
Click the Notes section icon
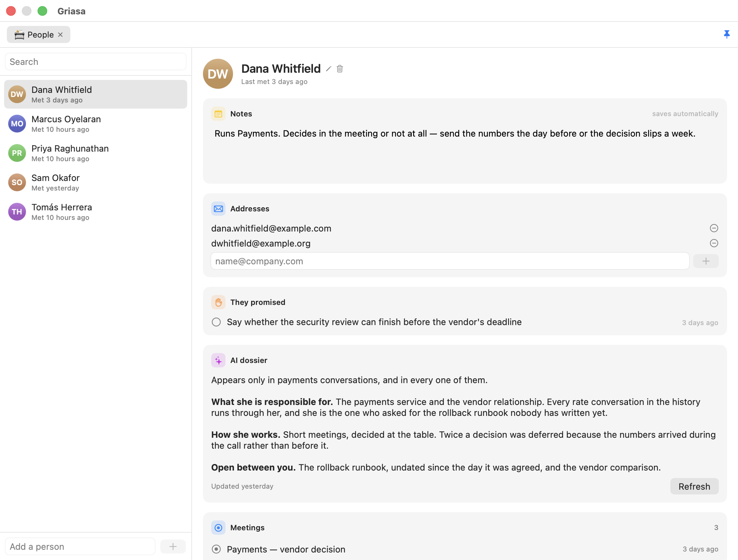coord(218,114)
